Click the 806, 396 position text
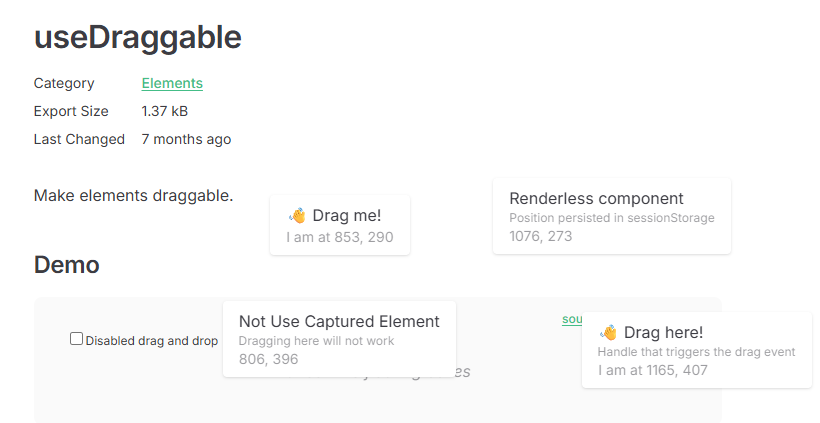 pyautogui.click(x=268, y=359)
